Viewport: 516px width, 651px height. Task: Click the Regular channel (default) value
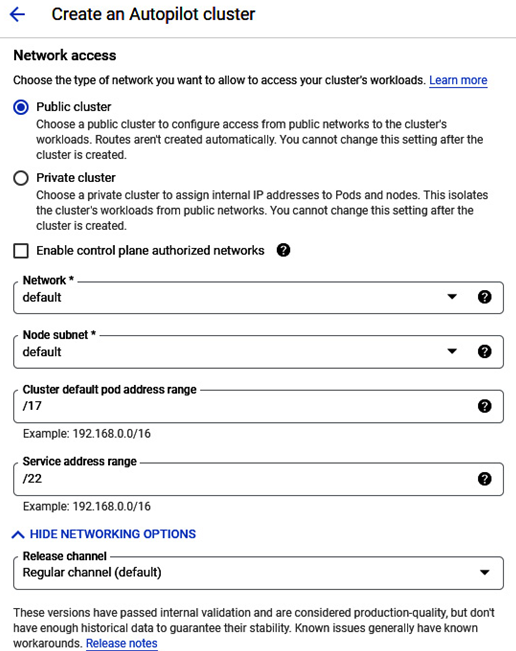[92, 573]
